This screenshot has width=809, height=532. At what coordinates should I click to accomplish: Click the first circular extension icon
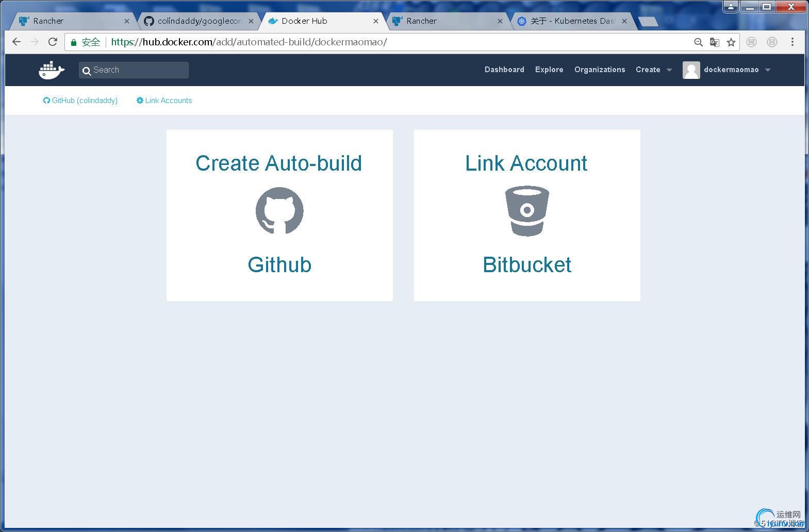pos(752,42)
